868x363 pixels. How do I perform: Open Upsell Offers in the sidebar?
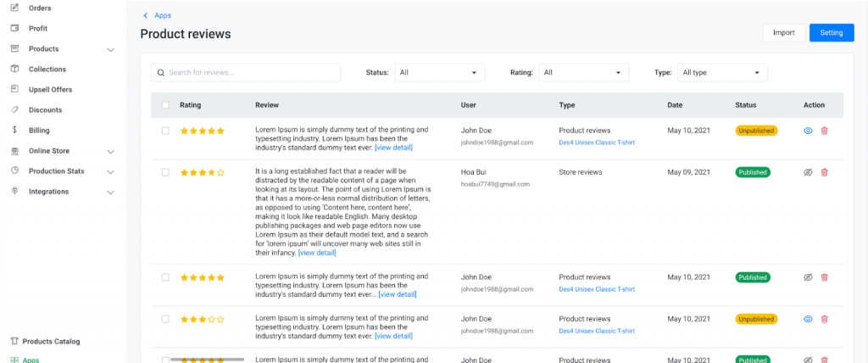(50, 89)
